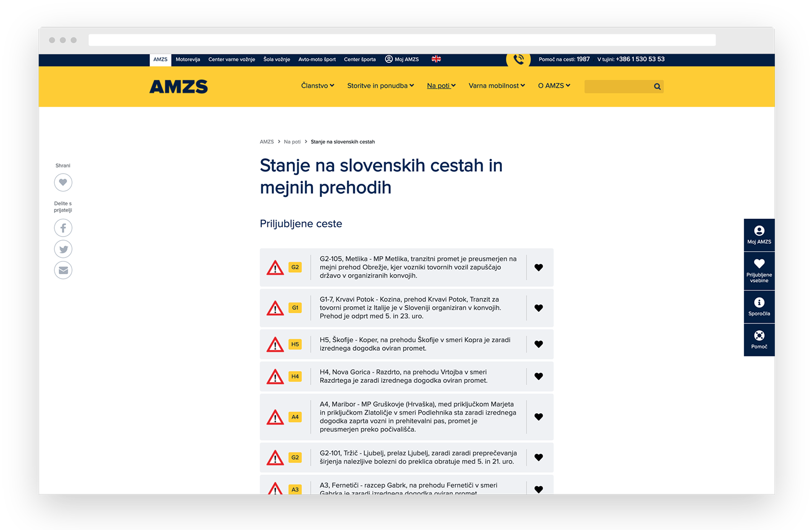Click the Facebook share icon
Image resolution: width=812 pixels, height=530 pixels.
(63, 228)
